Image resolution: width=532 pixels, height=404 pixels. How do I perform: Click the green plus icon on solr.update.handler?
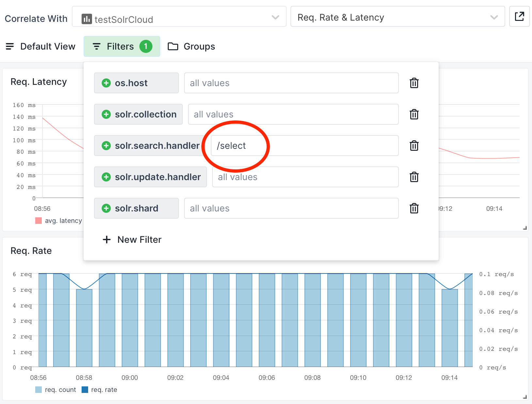[106, 177]
